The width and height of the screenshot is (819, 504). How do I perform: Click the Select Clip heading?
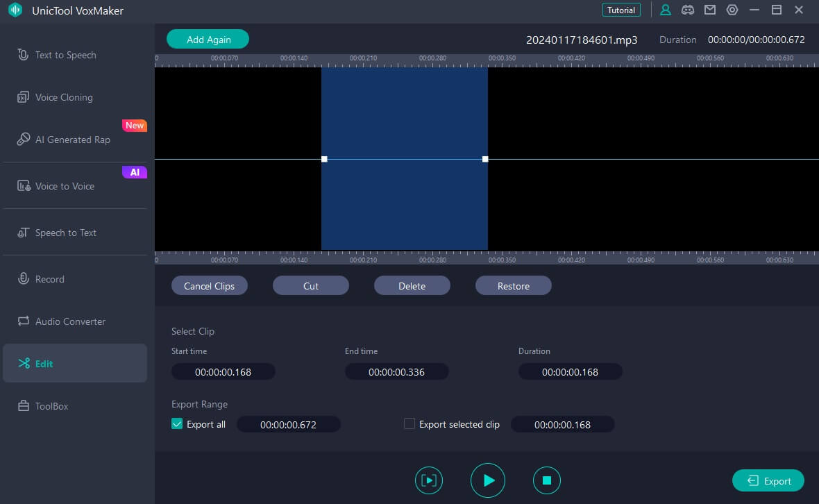(193, 331)
